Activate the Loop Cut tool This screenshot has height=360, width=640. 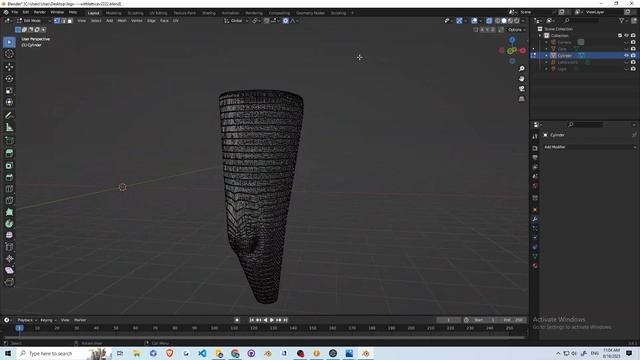(9, 189)
